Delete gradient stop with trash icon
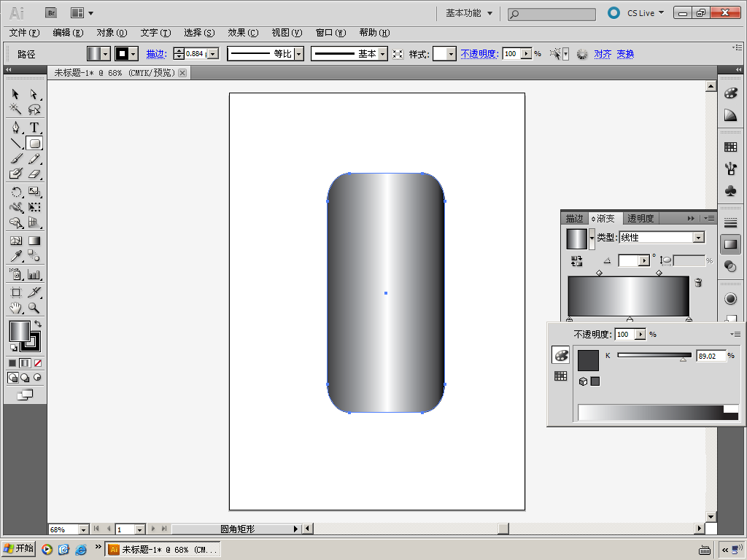 click(x=698, y=282)
